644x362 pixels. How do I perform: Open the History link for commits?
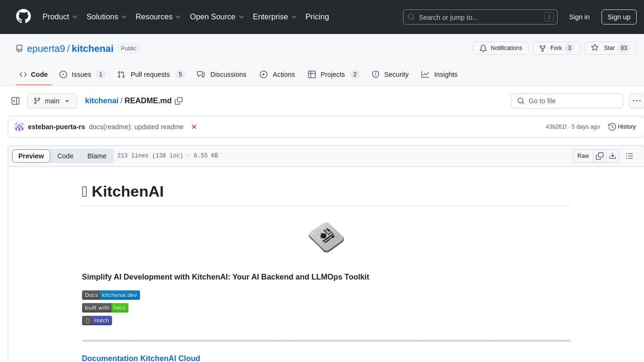(x=622, y=127)
